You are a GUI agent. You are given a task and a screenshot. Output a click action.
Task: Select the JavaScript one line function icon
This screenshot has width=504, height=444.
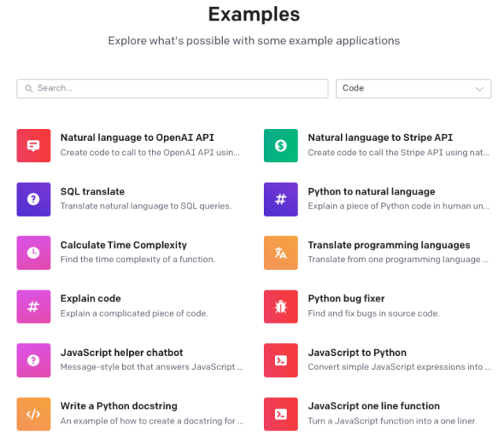point(280,414)
